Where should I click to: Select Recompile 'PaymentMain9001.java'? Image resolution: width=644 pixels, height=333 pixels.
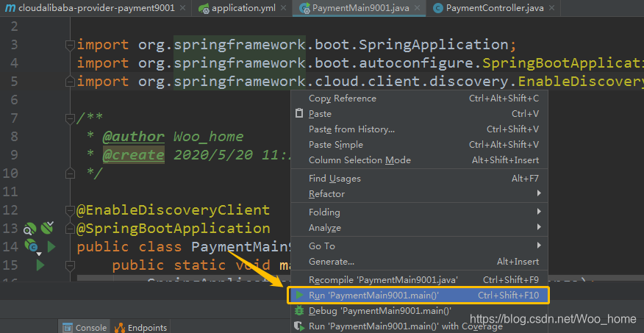point(419,280)
